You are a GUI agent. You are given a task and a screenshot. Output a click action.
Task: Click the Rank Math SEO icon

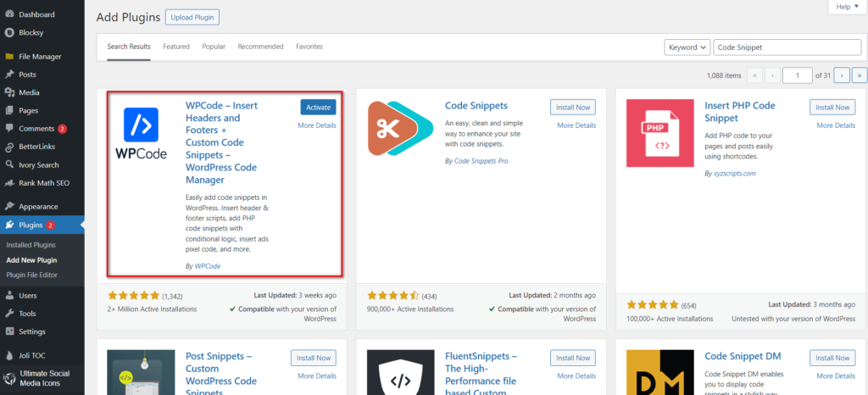coord(8,182)
